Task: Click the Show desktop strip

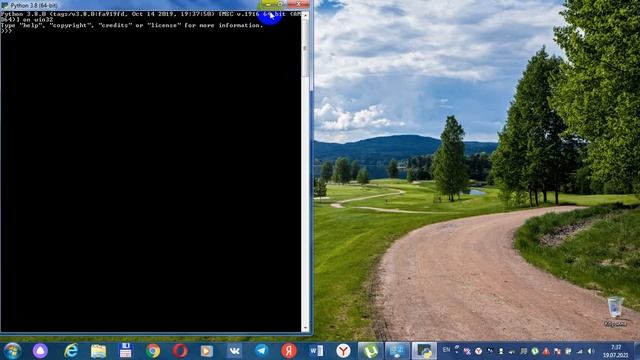Action: tap(637, 351)
